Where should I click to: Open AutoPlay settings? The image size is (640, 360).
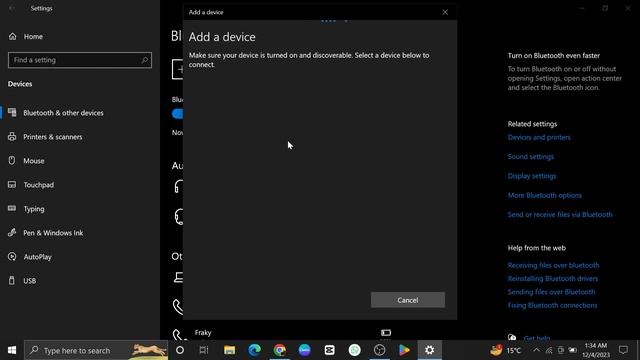[37, 257]
